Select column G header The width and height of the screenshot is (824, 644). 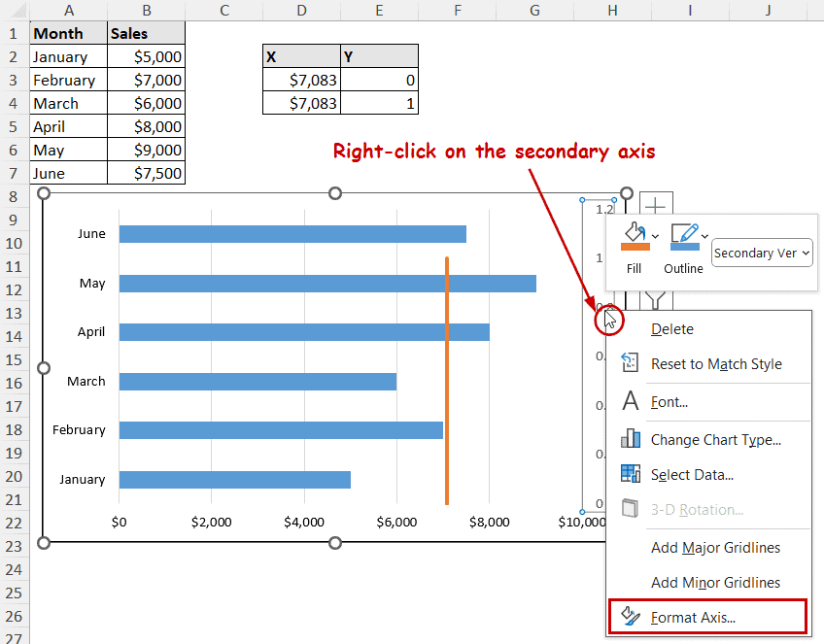pos(535,10)
